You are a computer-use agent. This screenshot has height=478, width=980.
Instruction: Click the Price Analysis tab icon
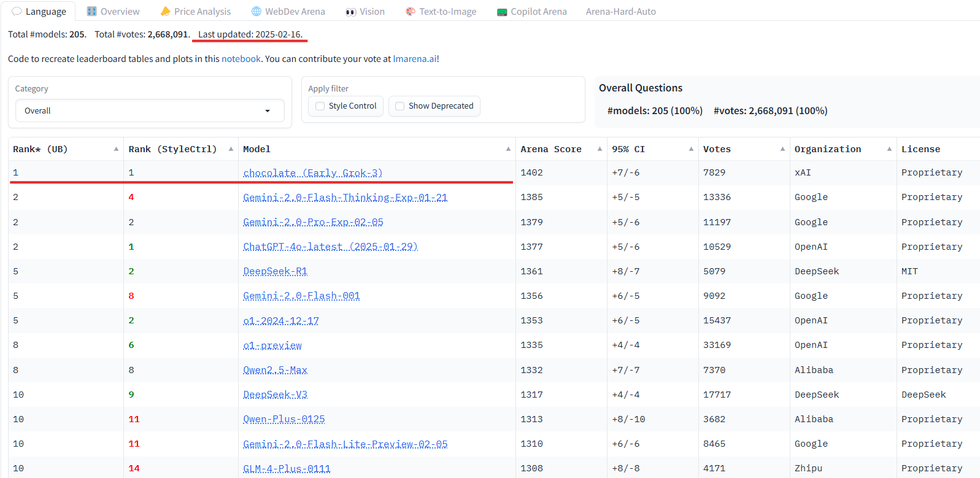pyautogui.click(x=165, y=11)
